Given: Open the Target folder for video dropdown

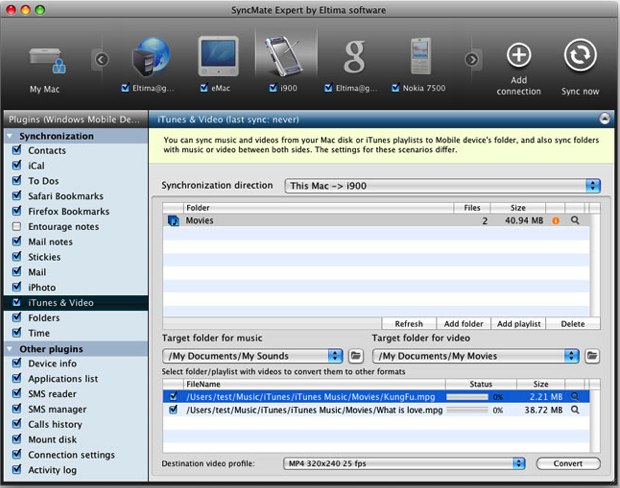Looking at the screenshot, I should coord(476,356).
